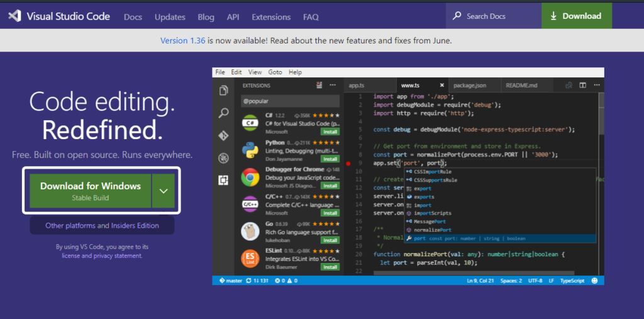Click the editor vertical scrollbar
Viewport: 644px width, 319px height.
tap(602, 113)
